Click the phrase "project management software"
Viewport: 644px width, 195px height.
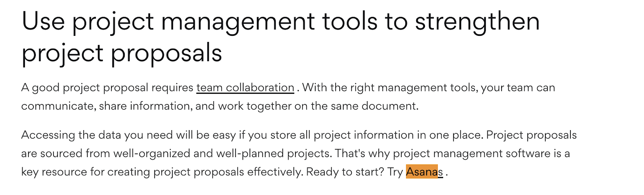[x=471, y=154]
